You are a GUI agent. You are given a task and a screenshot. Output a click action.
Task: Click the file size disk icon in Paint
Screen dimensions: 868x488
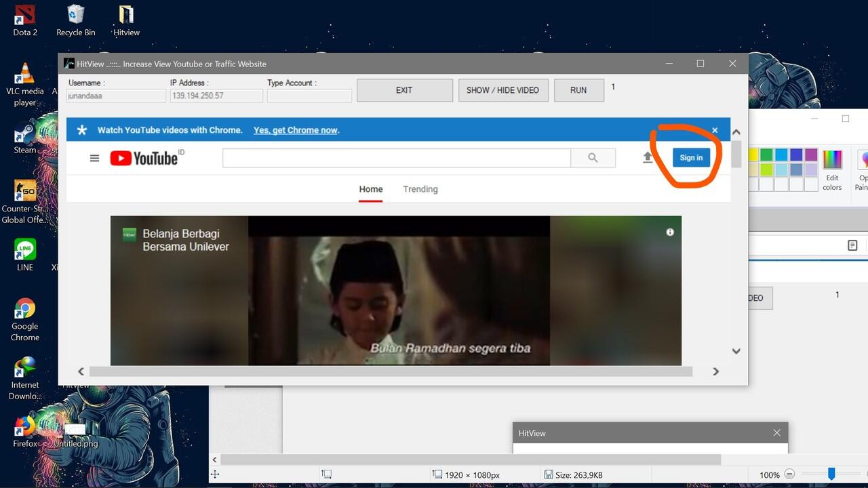(548, 475)
